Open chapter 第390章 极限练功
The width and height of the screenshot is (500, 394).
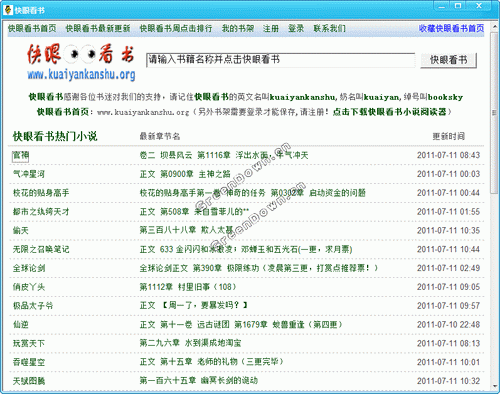[x=259, y=268]
